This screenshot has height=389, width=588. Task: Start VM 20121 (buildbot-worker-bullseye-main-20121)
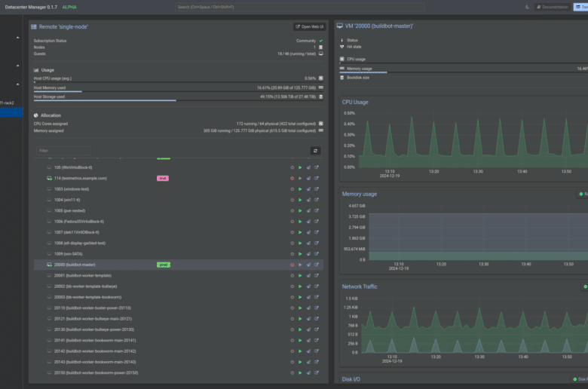[300, 319]
